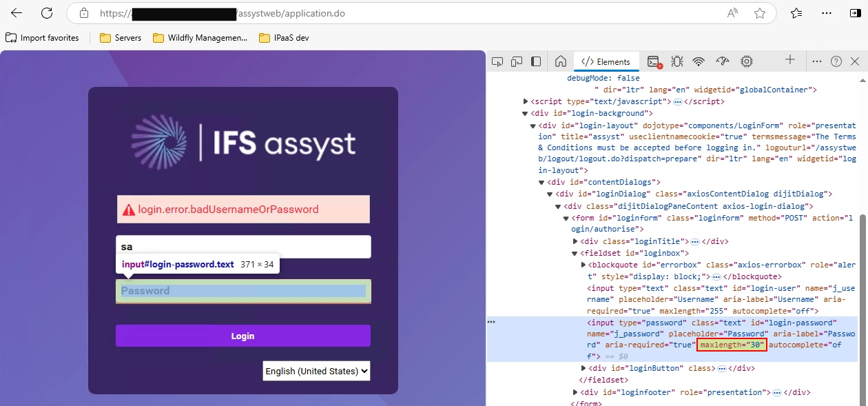This screenshot has width=868, height=406.
Task: Go back with the browser back arrow
Action: [16, 13]
